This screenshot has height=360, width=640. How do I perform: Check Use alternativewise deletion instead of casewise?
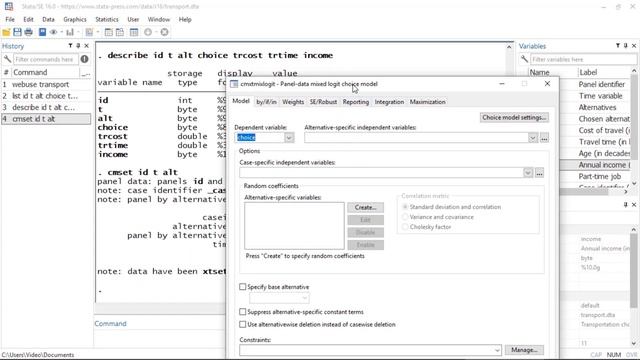242,324
